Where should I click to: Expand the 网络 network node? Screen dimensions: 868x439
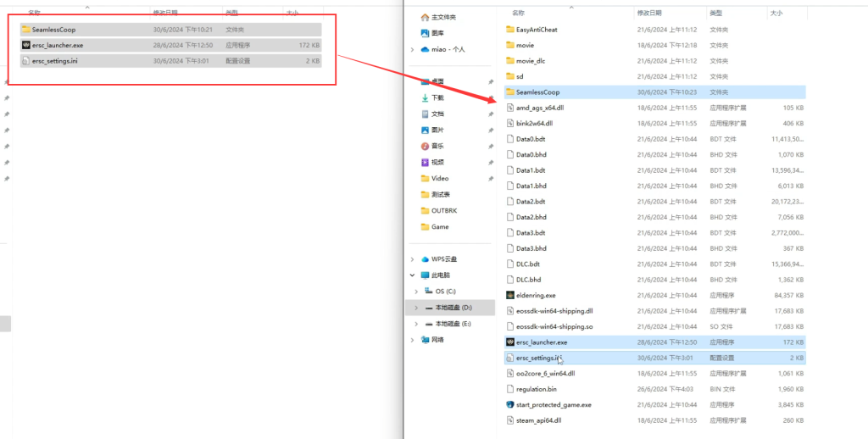point(413,340)
